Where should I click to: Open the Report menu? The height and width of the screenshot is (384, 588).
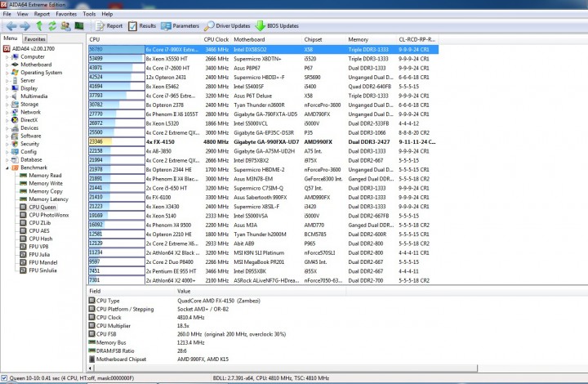tap(42, 14)
